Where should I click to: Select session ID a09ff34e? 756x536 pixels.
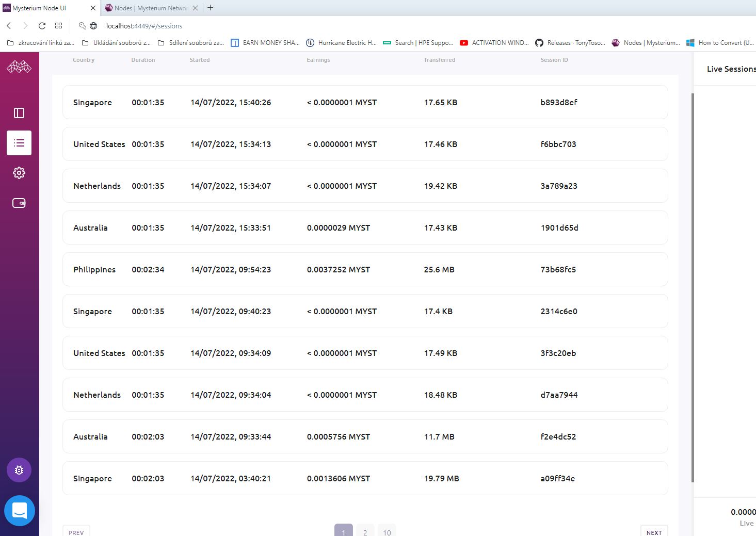coord(558,478)
